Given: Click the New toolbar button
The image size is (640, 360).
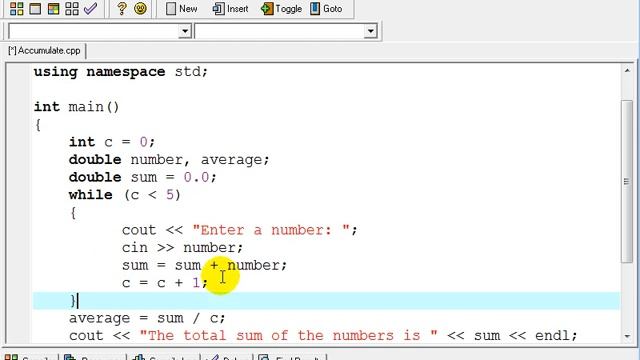Looking at the screenshot, I should tap(182, 9).
